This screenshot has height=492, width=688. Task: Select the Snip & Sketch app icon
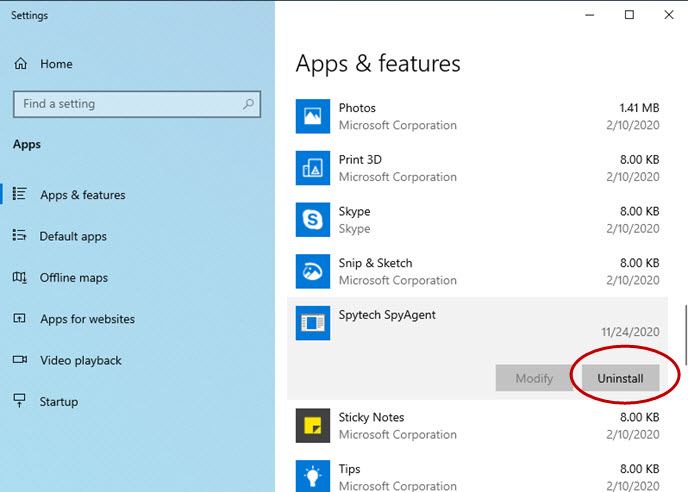coord(313,271)
